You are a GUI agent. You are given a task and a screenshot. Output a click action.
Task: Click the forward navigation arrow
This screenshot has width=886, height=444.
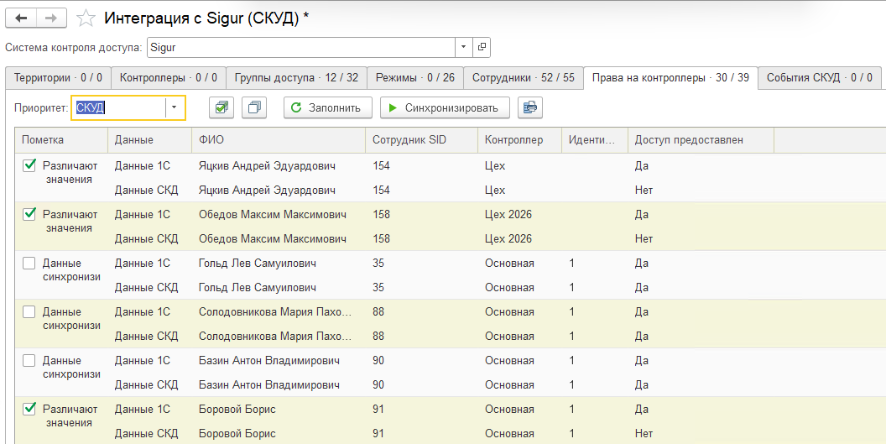tap(50, 18)
